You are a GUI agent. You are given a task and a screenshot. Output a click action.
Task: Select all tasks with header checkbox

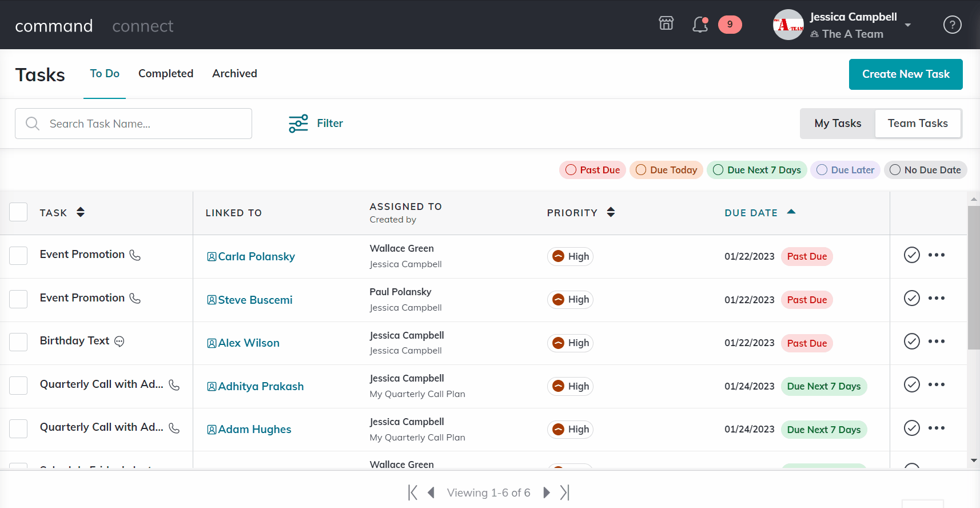click(18, 212)
